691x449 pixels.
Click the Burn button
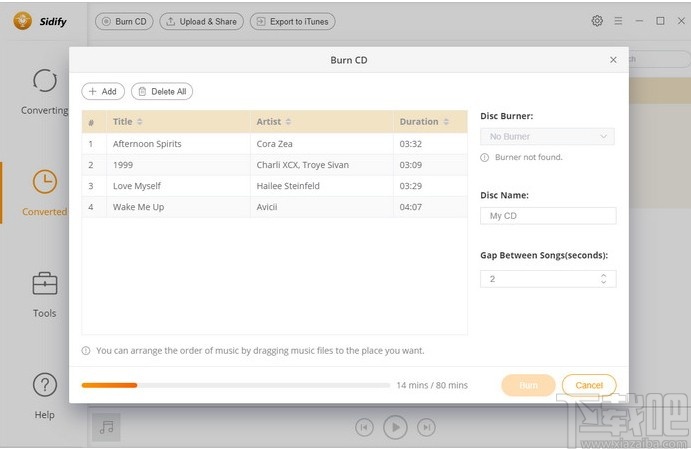coord(528,385)
